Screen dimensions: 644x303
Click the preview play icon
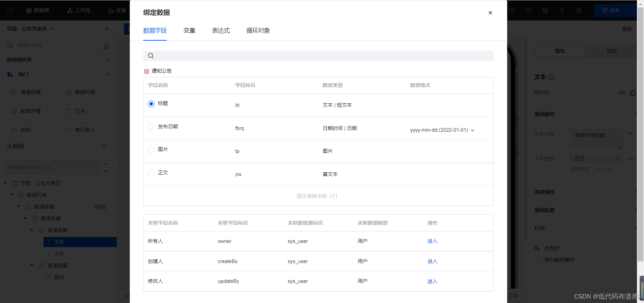click(x=562, y=10)
